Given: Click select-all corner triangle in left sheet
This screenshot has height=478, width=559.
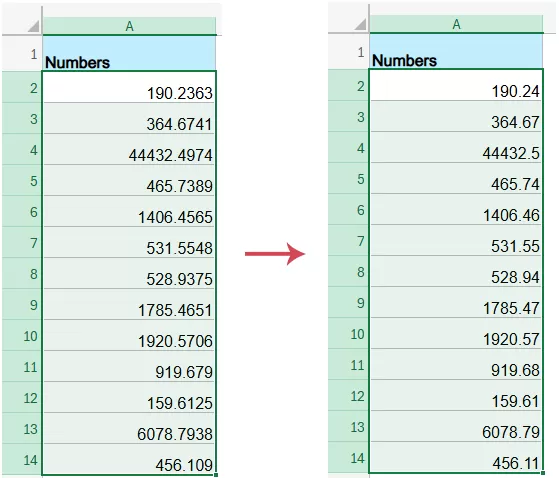Looking at the screenshot, I should tap(34, 26).
